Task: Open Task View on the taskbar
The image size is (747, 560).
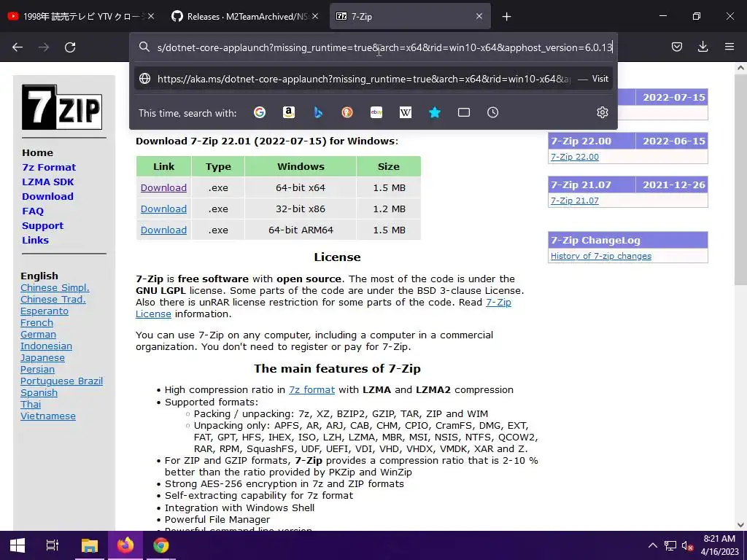Action: tap(52, 545)
